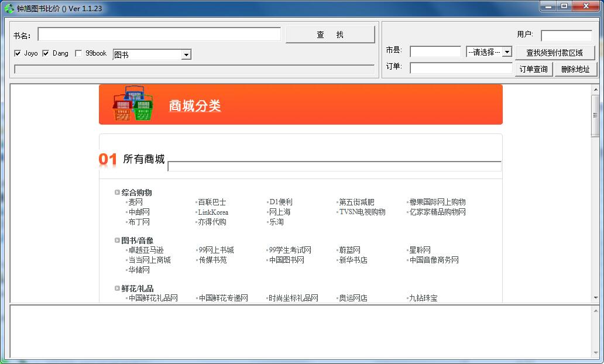
Task: Open the 卓越亚马逊 link
Action: pyautogui.click(x=146, y=250)
